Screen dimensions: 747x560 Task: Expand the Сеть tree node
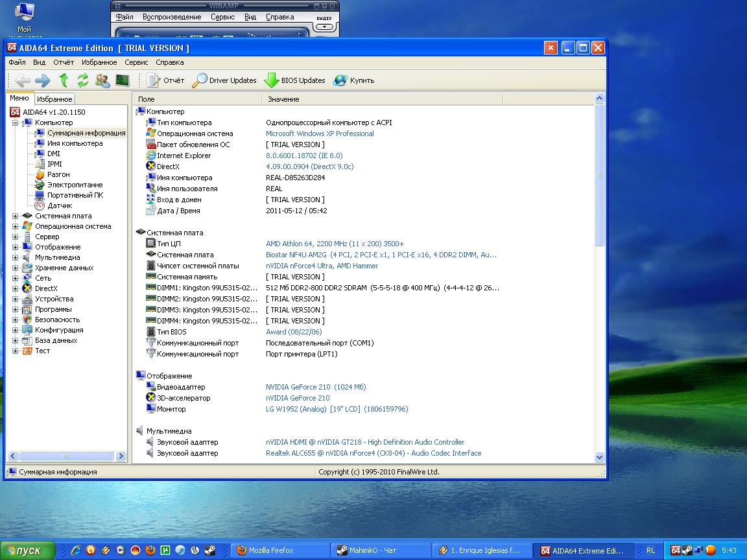pos(16,279)
